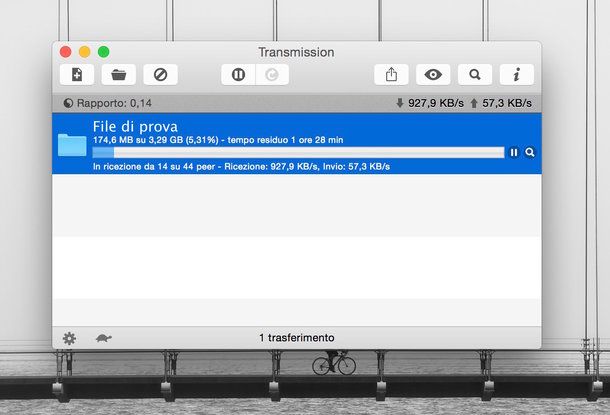Pause all transfers from the toolbar
610x415 pixels.
(x=238, y=74)
